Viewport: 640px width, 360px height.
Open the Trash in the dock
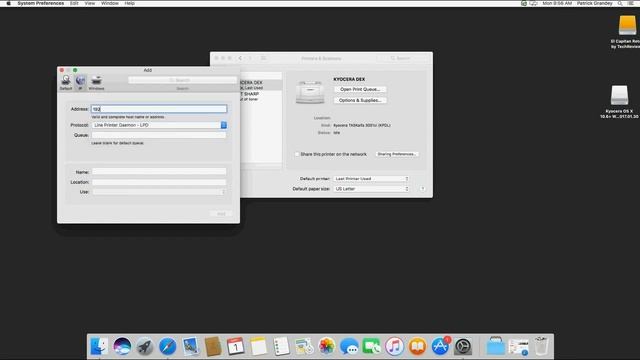(541, 347)
